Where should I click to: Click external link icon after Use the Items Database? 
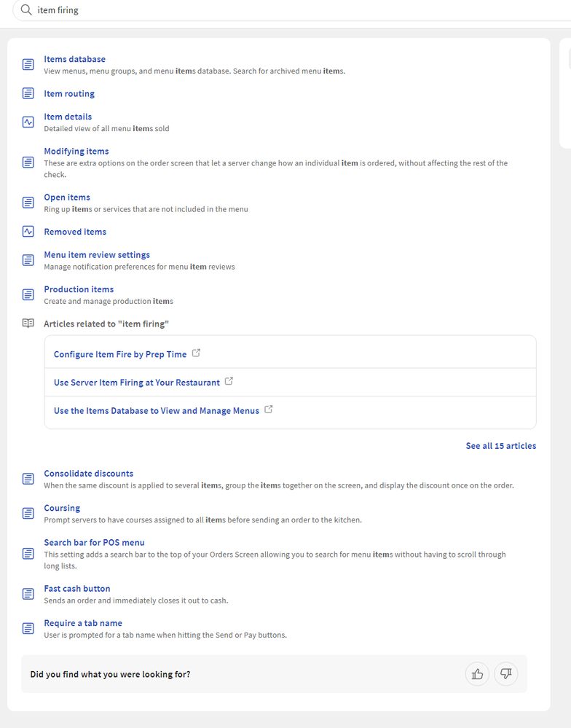269,410
